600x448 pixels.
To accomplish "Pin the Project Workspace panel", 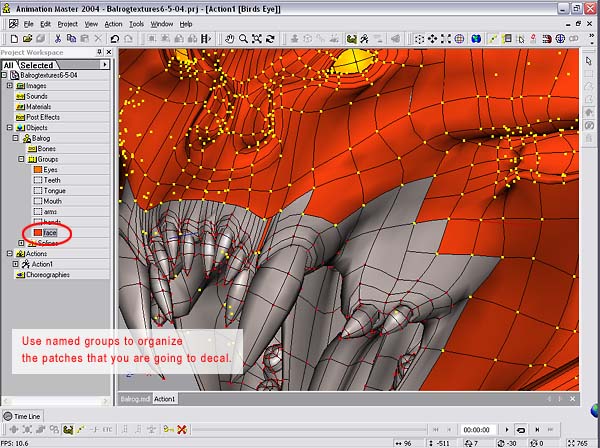I will point(101,51).
